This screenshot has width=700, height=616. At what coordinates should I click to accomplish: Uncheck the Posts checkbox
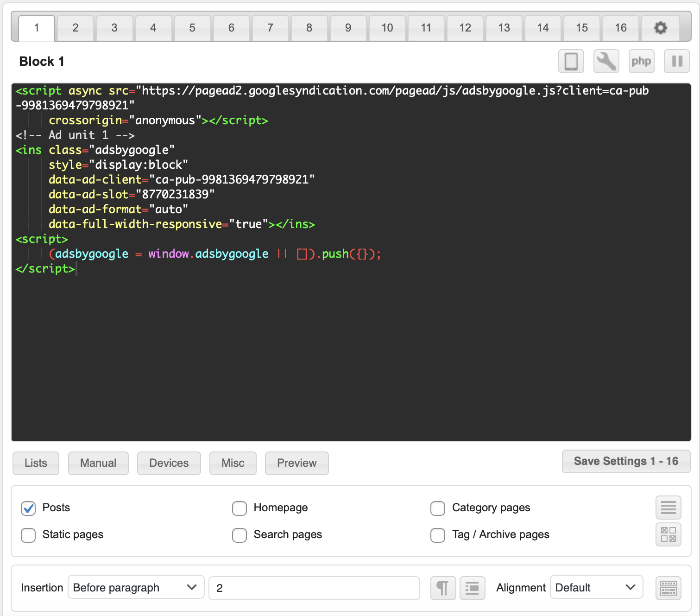point(28,508)
